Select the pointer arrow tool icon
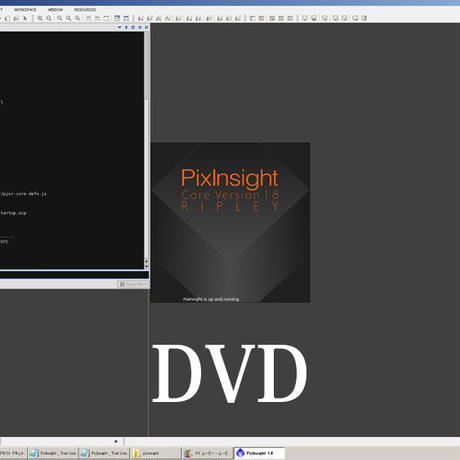The height and width of the screenshot is (460, 460). click(25, 18)
